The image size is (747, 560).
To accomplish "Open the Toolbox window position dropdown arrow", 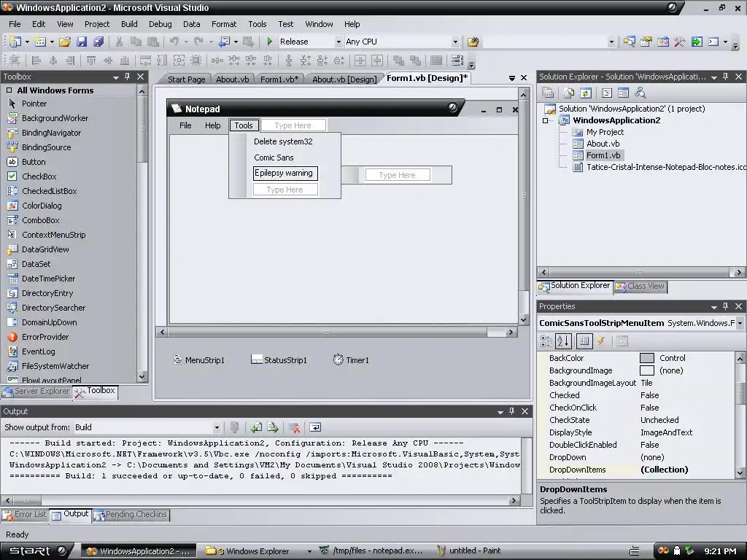I will pos(116,77).
